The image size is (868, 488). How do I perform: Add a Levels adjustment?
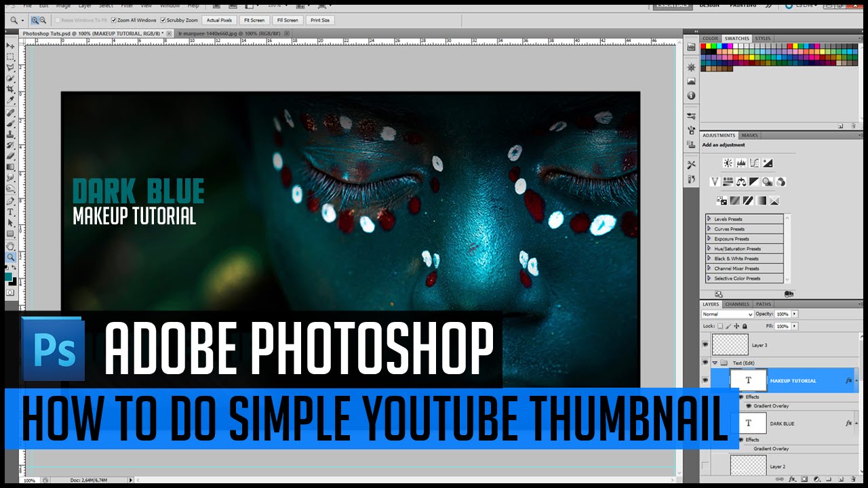741,163
